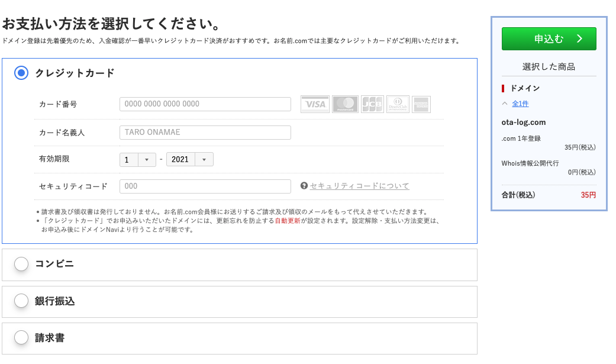Click the question mark help icon
This screenshot has height=364, width=616.
[x=304, y=186]
